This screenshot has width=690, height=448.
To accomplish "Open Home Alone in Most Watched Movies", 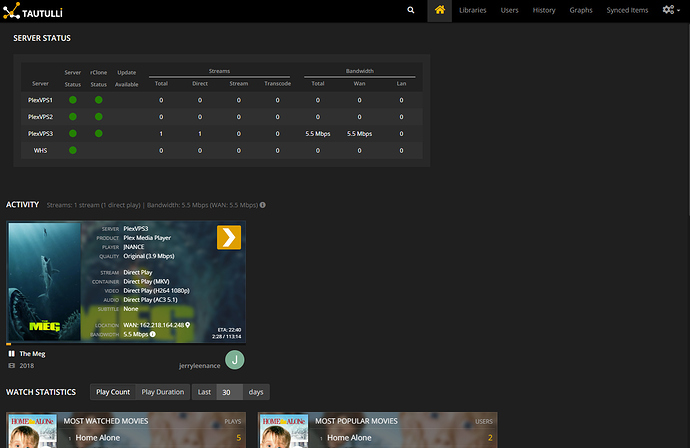I will click(x=98, y=438).
